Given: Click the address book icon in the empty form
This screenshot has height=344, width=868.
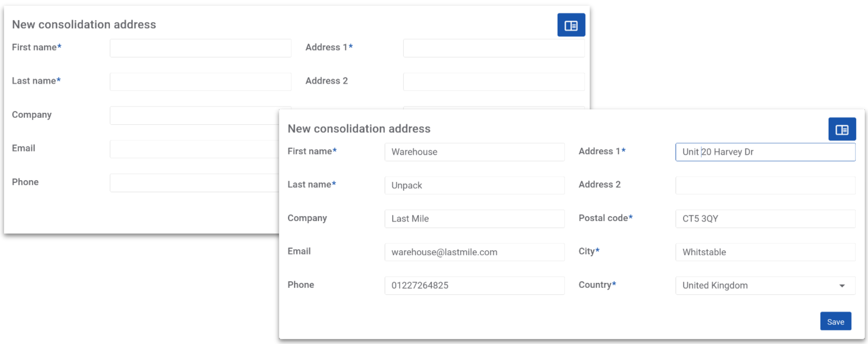Looking at the screenshot, I should pos(571,25).
